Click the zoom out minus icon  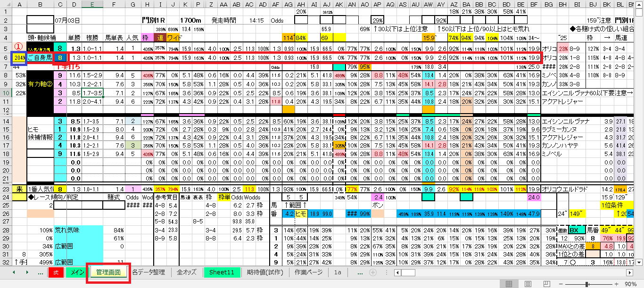(x=562, y=284)
